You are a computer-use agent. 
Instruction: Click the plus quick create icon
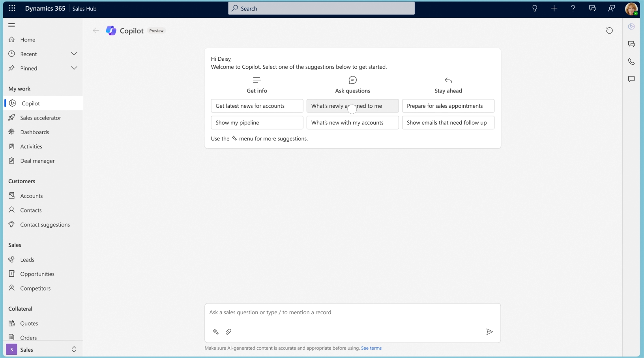point(554,8)
